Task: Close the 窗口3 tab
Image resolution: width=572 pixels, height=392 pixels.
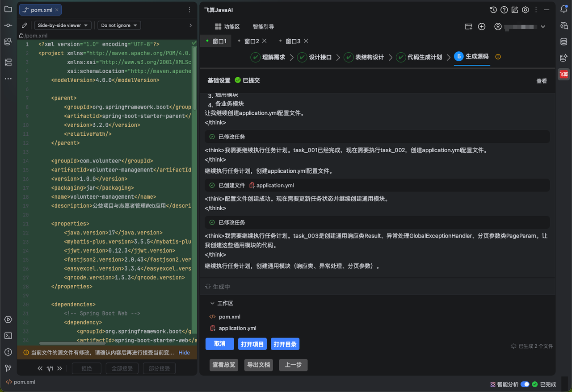Action: coord(306,41)
